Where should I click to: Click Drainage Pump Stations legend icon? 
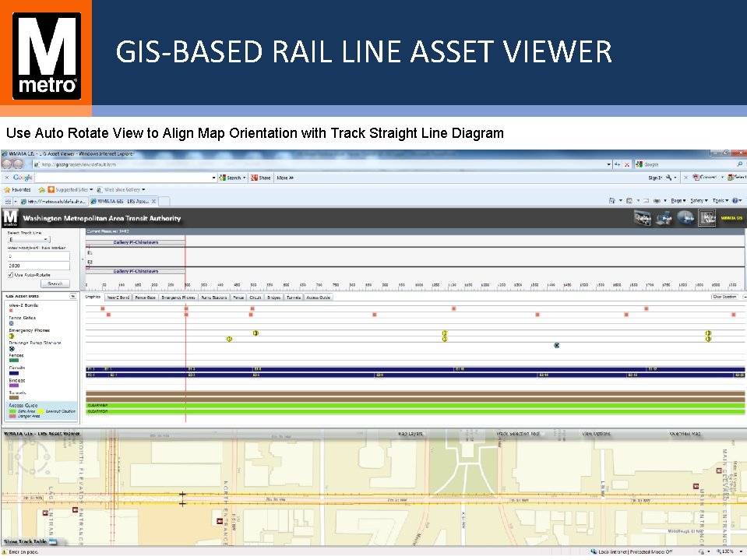[12, 349]
